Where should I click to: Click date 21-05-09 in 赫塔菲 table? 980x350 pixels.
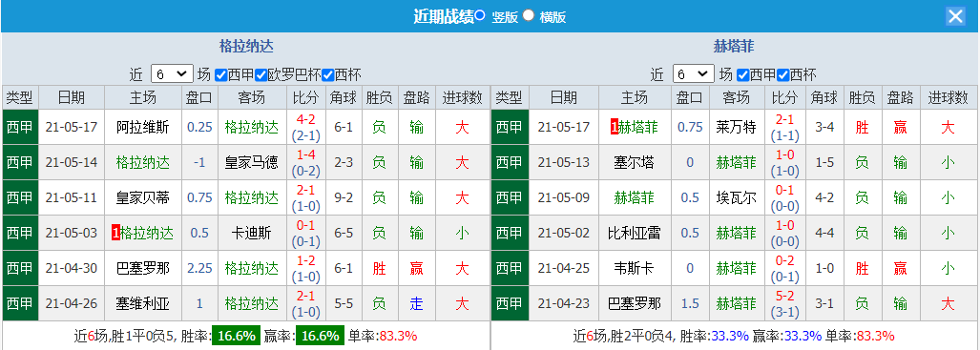point(564,198)
